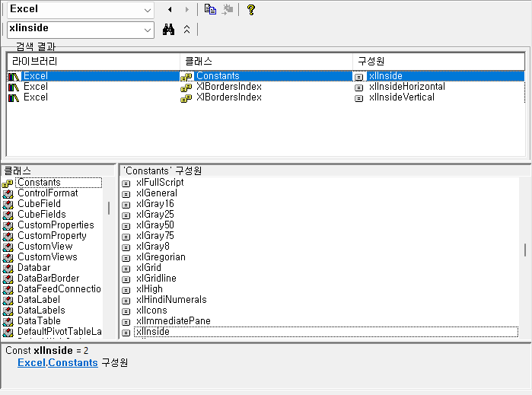This screenshot has height=395, width=532.
Task: Sort by the 클래스 column header
Action: (266, 62)
